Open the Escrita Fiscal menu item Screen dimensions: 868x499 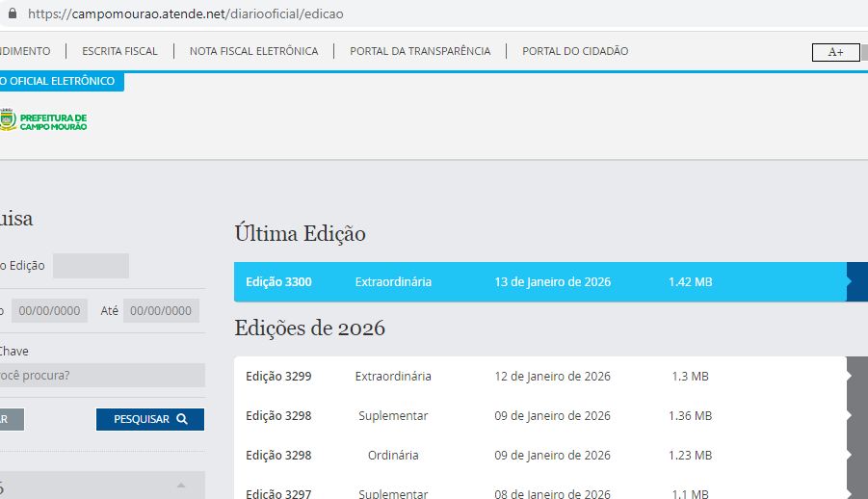click(119, 51)
